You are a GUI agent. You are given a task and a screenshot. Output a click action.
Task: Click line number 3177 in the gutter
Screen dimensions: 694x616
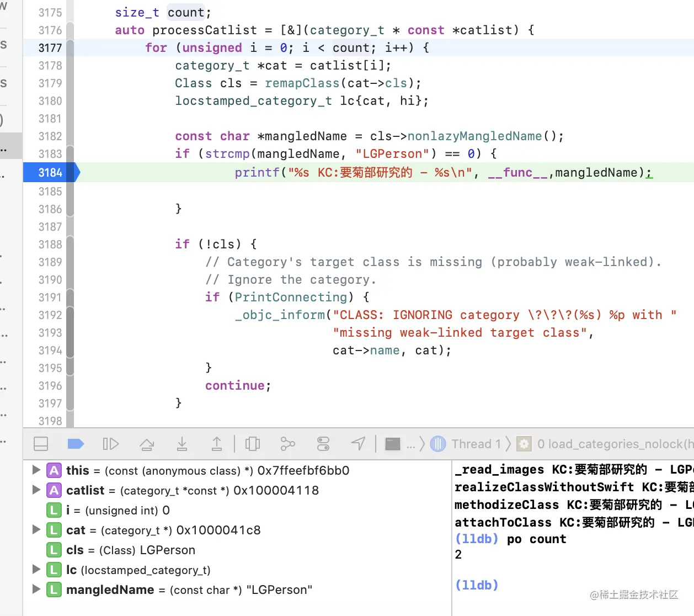coord(50,48)
